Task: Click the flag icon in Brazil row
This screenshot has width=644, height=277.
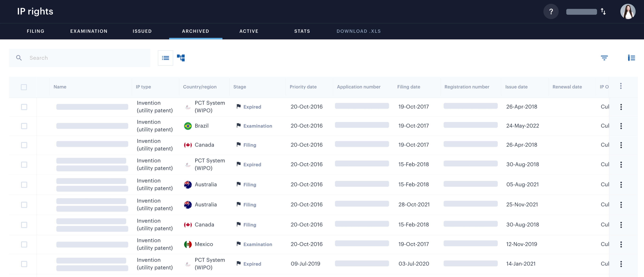Action: (x=239, y=126)
